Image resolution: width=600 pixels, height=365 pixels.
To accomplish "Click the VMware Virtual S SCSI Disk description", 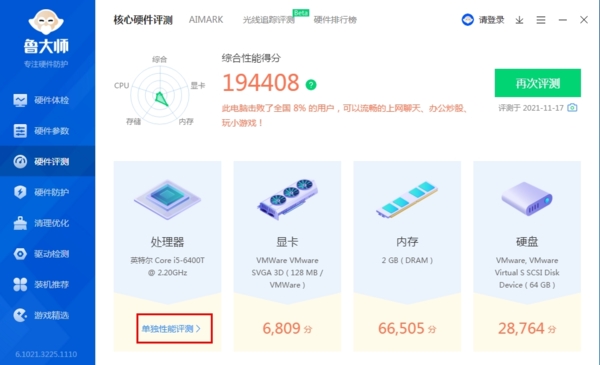I will 527,272.
